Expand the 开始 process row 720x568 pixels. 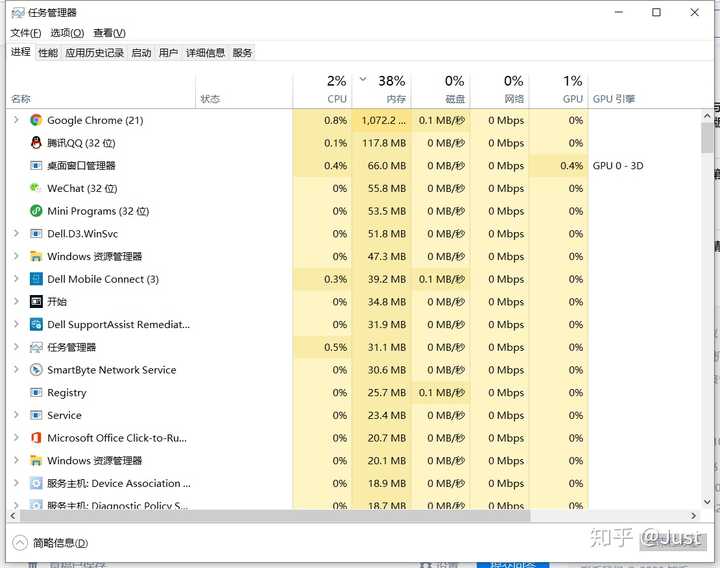tap(16, 301)
